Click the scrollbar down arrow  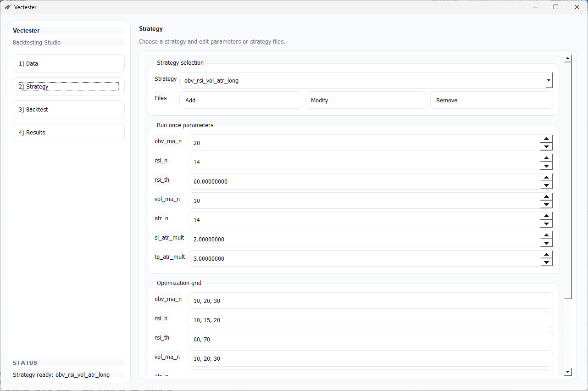[x=568, y=372]
